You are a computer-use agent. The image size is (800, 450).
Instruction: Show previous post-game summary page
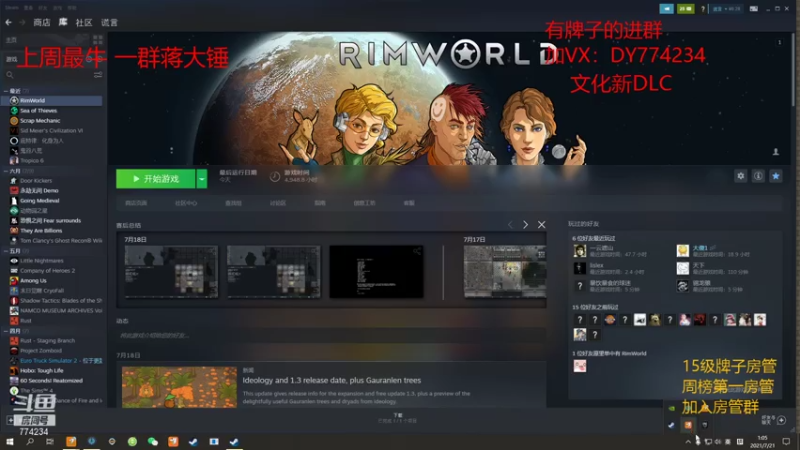click(510, 224)
